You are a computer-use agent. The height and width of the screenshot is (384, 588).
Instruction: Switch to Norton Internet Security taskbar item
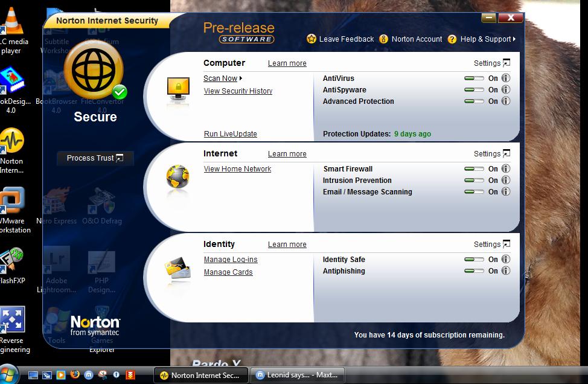[200, 375]
